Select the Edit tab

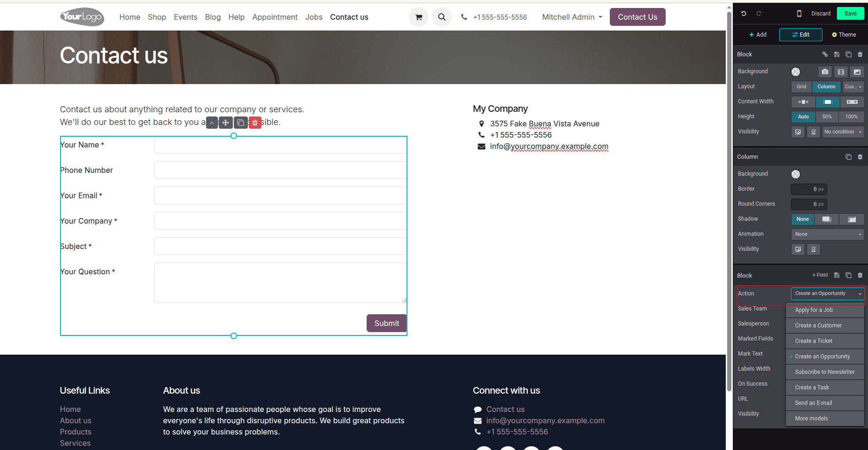(x=801, y=35)
